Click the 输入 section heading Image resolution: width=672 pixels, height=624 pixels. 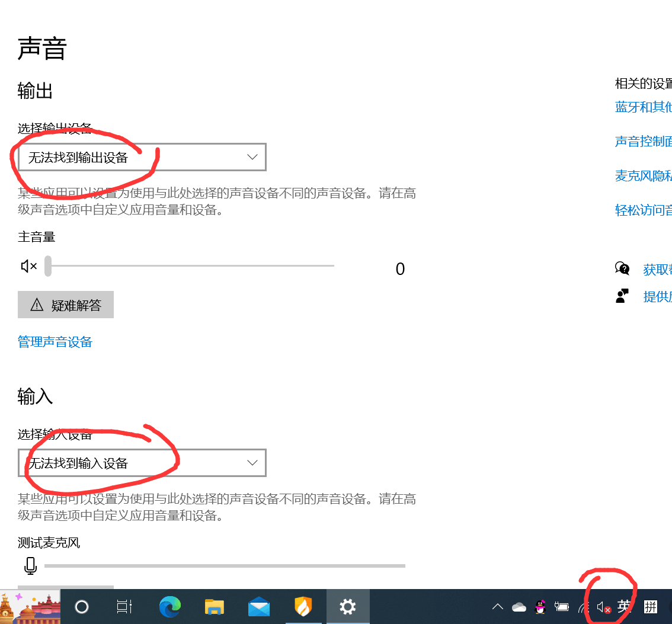coord(35,396)
